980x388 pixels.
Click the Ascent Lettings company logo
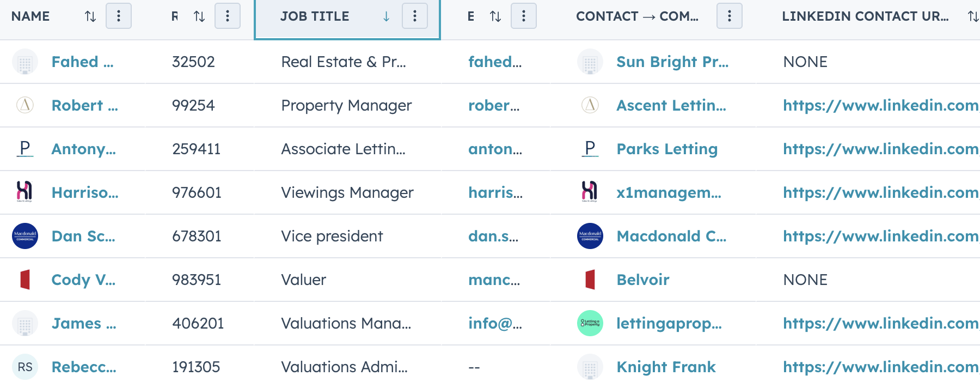coord(590,105)
